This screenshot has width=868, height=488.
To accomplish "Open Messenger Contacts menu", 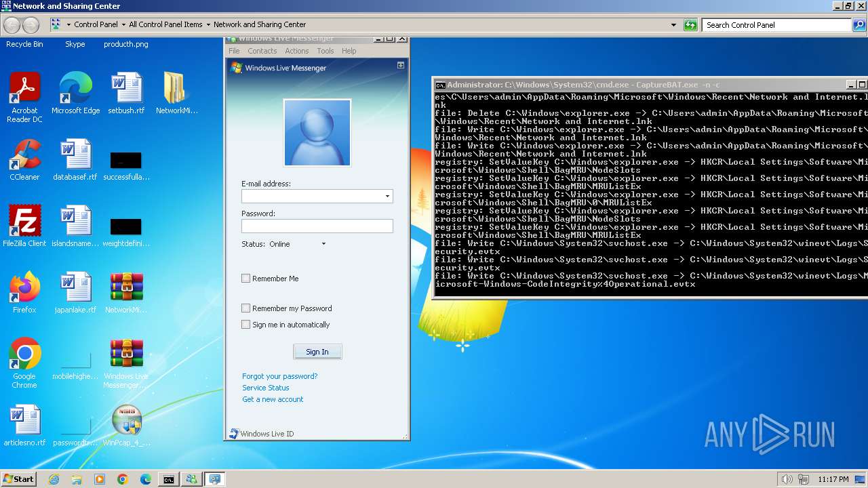I will click(x=262, y=51).
